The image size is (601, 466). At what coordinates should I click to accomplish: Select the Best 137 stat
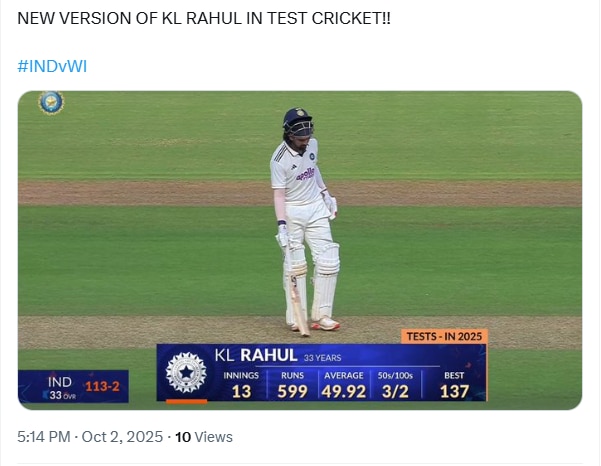[454, 385]
